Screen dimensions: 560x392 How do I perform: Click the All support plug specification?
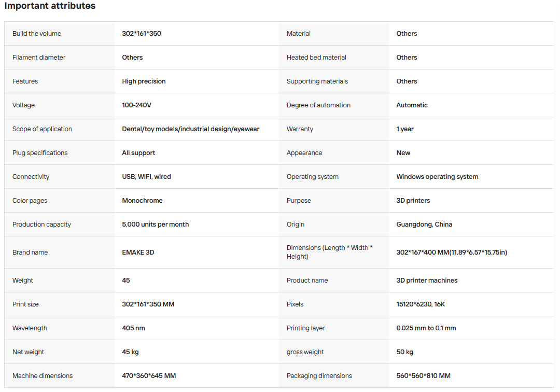coord(138,153)
